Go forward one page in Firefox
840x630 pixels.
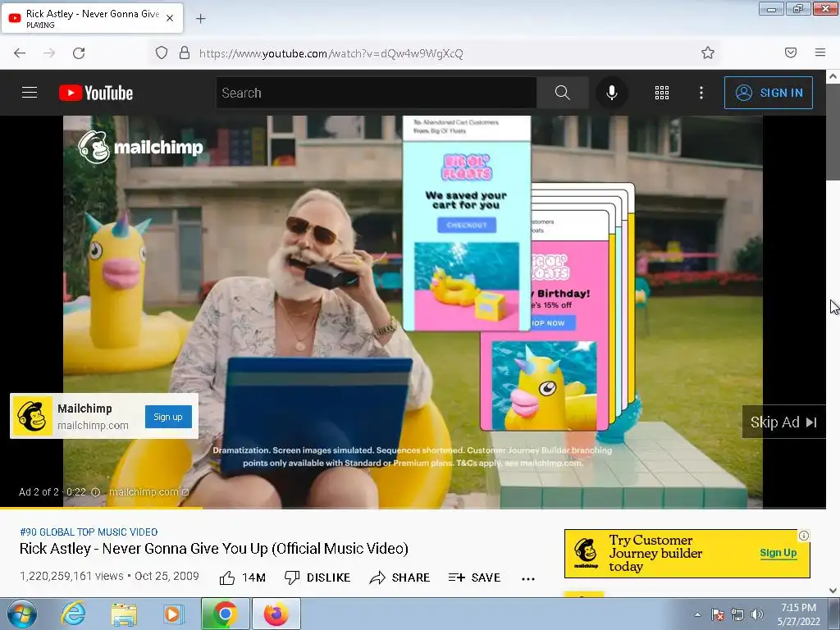point(49,53)
